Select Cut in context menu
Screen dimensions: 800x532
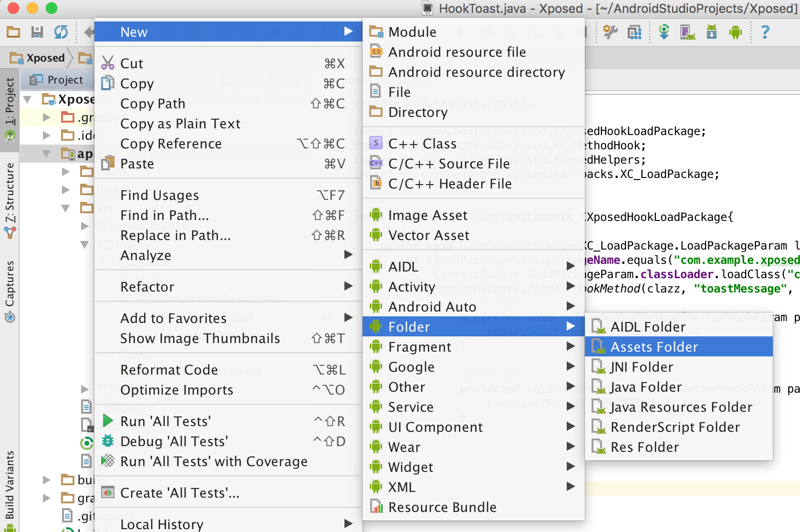click(x=228, y=63)
